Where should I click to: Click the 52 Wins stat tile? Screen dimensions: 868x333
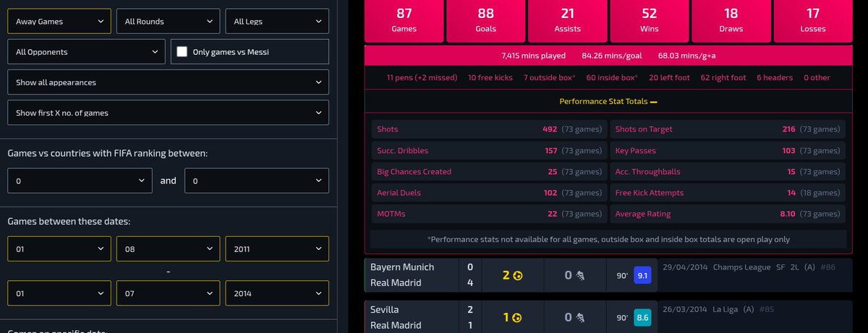[x=649, y=20]
